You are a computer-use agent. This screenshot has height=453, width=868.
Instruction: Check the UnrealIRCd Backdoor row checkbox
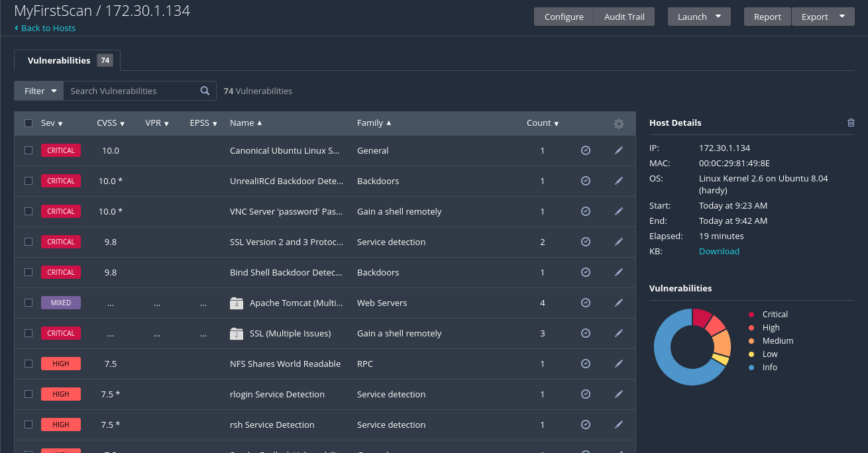click(28, 181)
